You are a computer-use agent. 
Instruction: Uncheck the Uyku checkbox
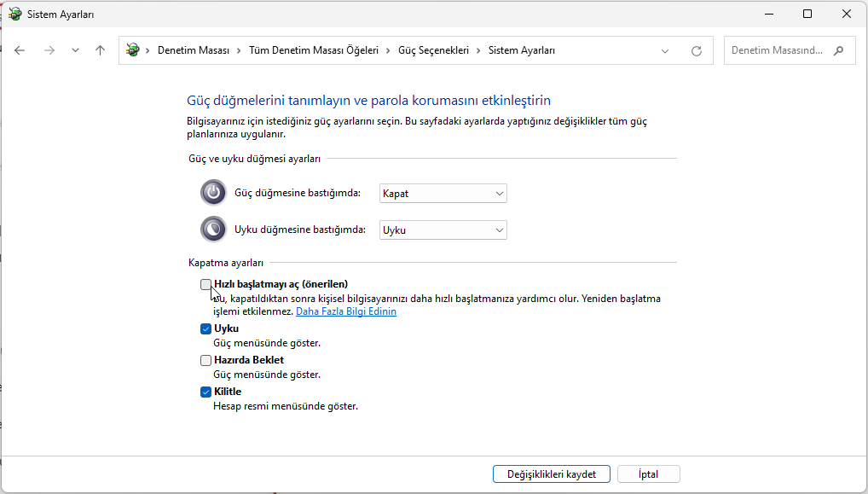(206, 328)
